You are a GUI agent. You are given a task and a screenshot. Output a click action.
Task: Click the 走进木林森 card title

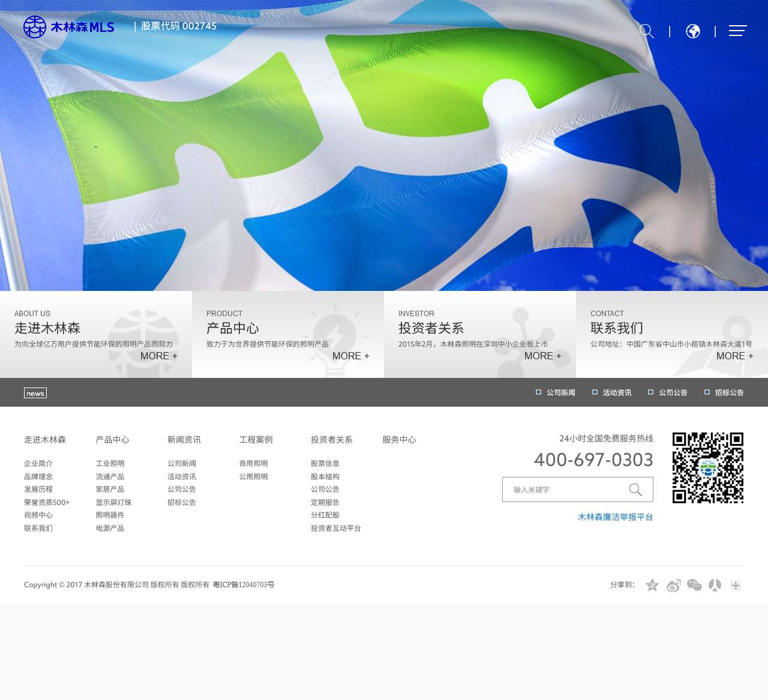(x=47, y=328)
